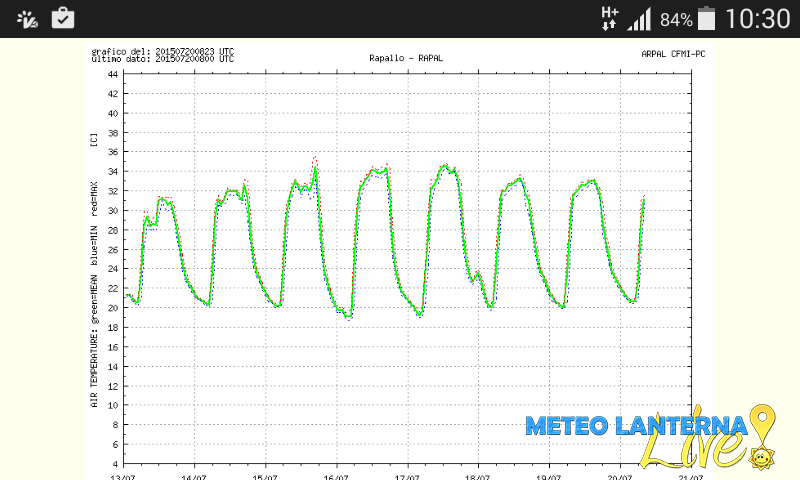The height and width of the screenshot is (480, 800).
Task: Tap the Meteo Lanterna Live logo
Action: [x=651, y=437]
